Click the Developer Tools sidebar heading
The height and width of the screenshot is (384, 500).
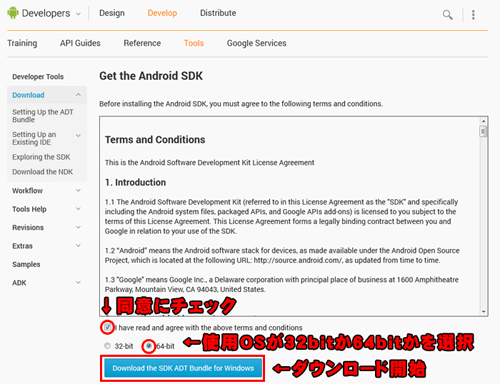point(38,77)
